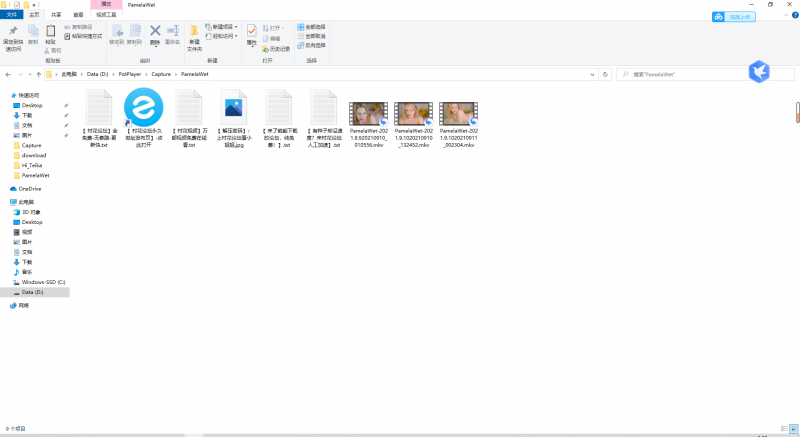The image size is (800, 437).
Task: Open the blue browser shortcut file
Action: [142, 108]
